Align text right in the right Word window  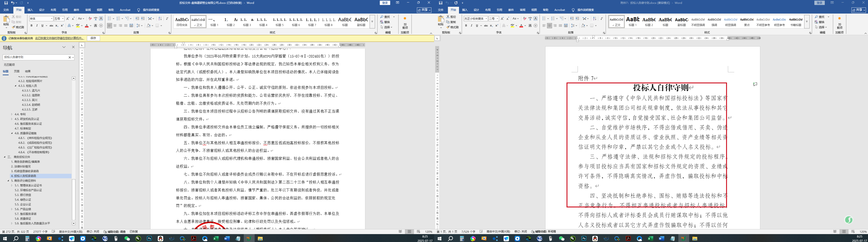[x=555, y=26]
